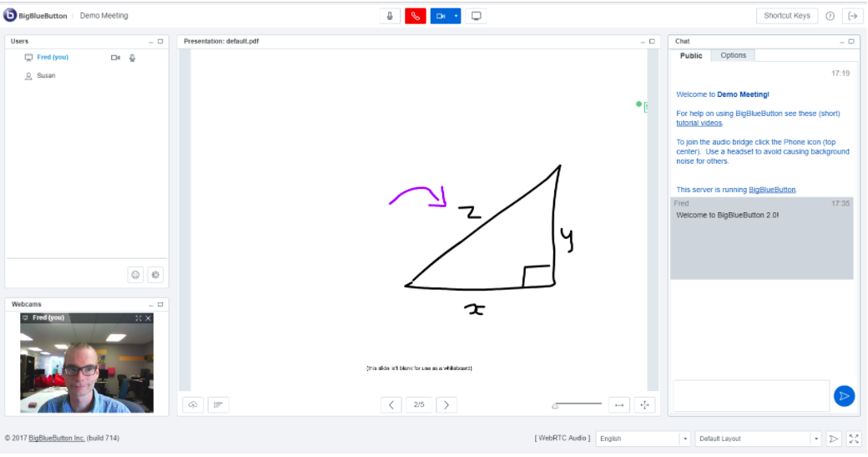This screenshot has width=868, height=457.
Task: Switch to the Options chat tab
Action: 733,55
